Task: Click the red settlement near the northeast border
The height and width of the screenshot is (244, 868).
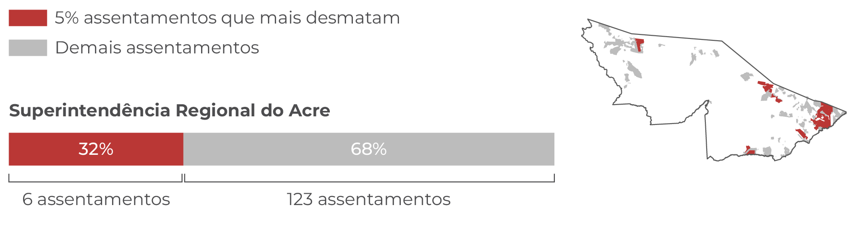Action: [x=768, y=91]
